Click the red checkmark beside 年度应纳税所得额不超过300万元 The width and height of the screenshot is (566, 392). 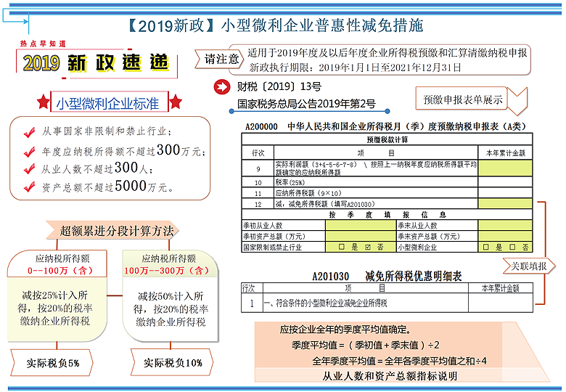point(29,151)
